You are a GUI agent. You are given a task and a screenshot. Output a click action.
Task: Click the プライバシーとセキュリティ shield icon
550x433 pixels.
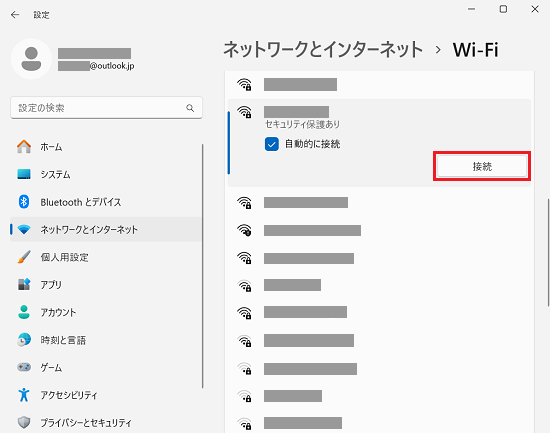click(24, 422)
